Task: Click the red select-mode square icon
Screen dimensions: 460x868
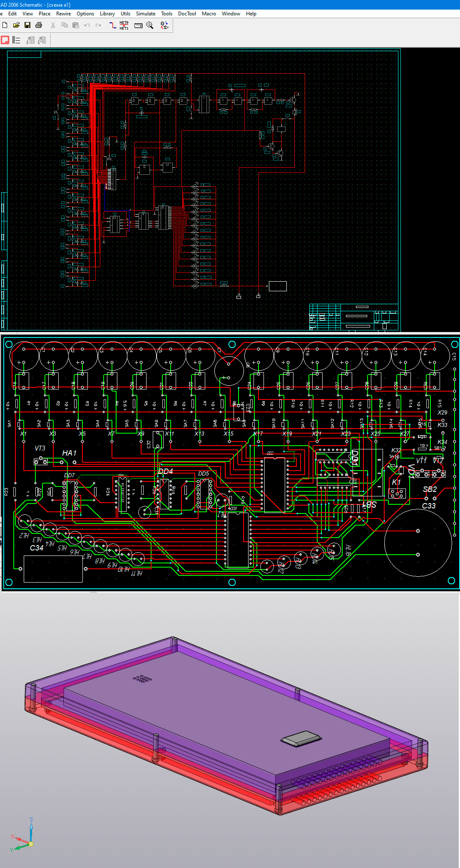Action: tap(5, 40)
